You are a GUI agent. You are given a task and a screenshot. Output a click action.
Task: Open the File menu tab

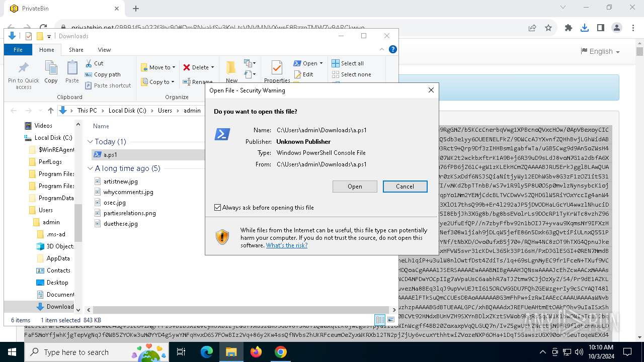click(x=18, y=50)
